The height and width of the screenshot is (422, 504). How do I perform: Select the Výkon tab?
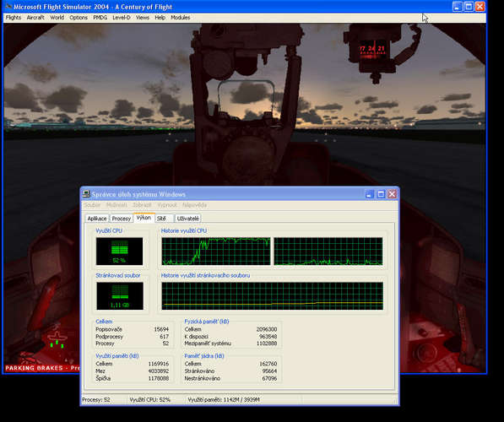[x=144, y=218]
